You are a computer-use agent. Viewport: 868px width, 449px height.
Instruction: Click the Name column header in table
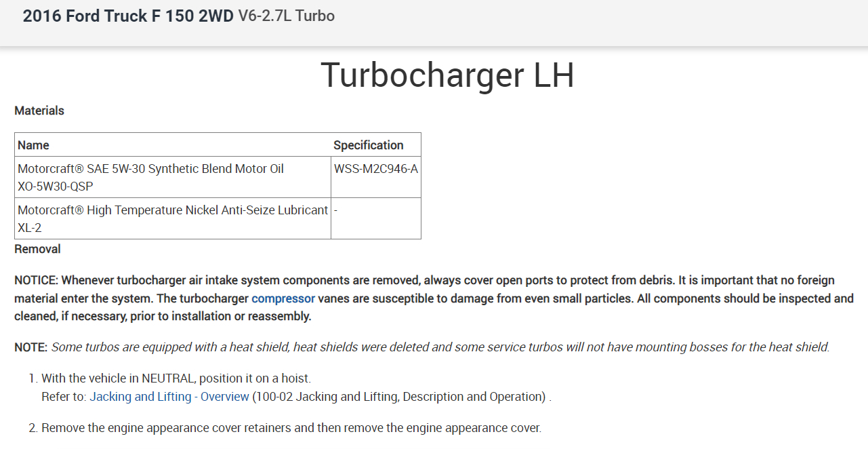[33, 145]
